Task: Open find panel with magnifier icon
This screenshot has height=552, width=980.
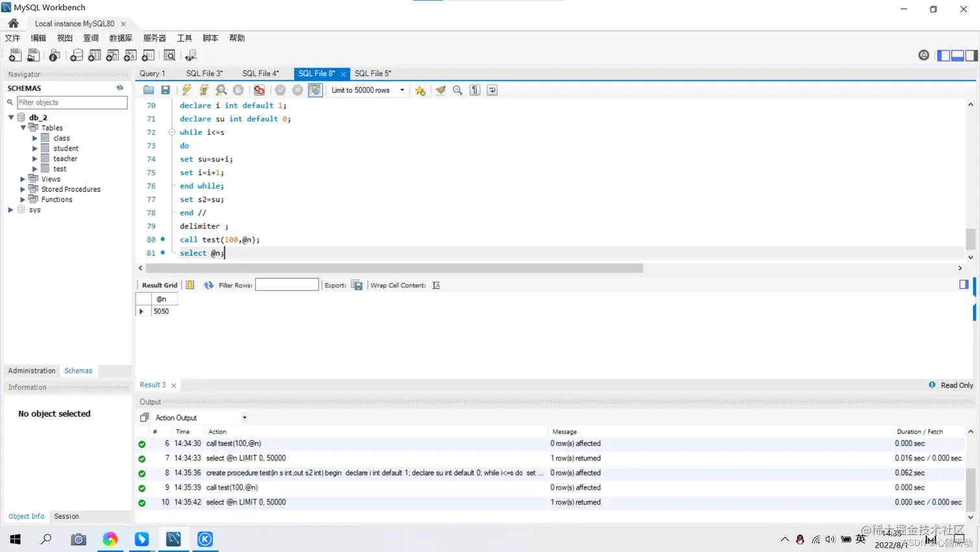Action: click(x=458, y=90)
